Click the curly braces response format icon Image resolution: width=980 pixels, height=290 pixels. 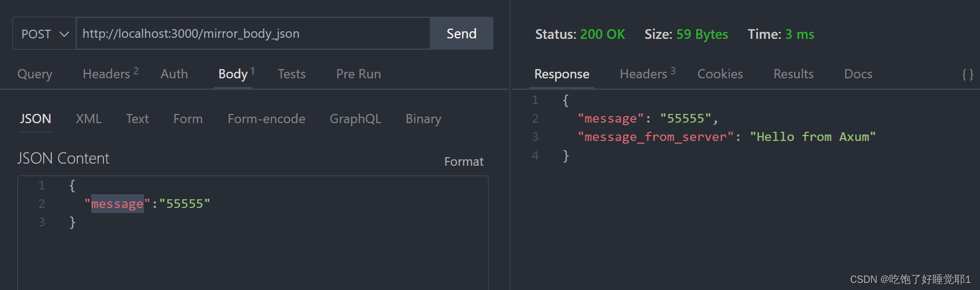(x=968, y=75)
